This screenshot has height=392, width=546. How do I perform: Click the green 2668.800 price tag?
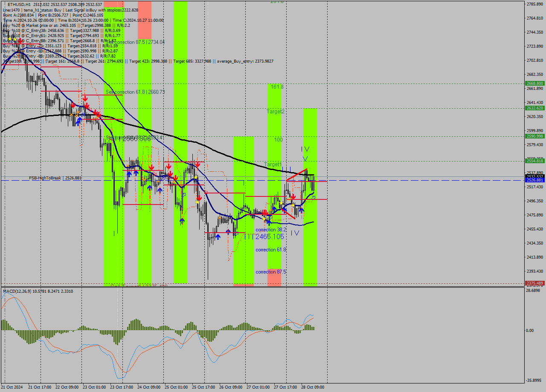point(535,84)
